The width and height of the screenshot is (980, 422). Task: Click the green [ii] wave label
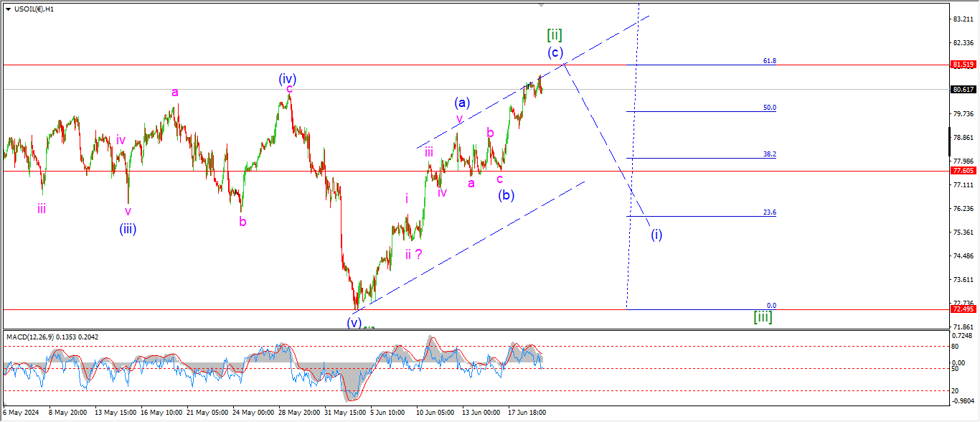tap(554, 34)
